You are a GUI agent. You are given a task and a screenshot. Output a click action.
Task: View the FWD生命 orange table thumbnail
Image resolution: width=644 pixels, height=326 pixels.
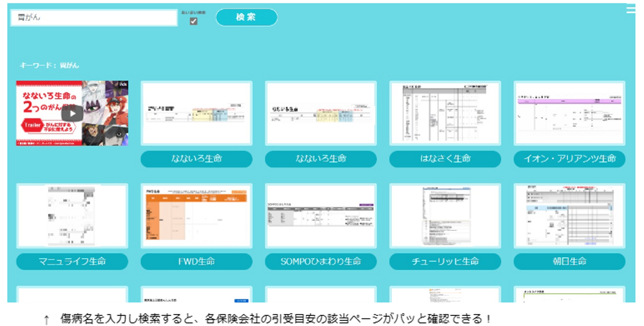196,216
